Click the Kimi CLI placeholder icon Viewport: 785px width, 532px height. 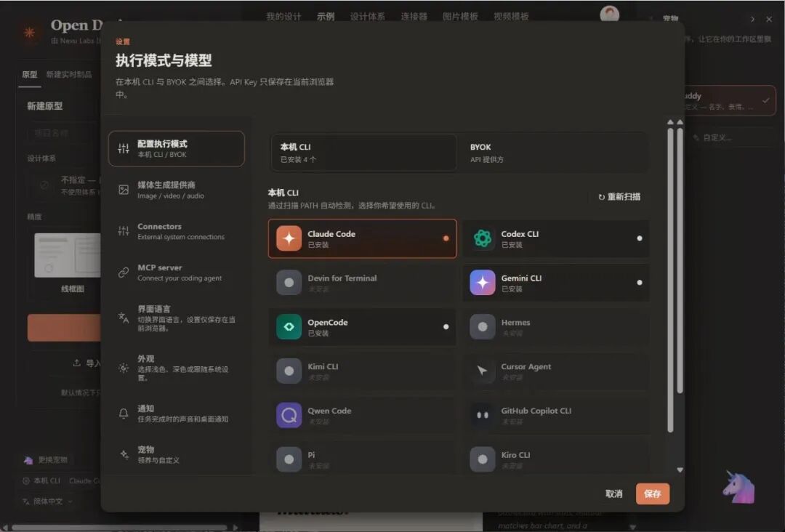(x=289, y=371)
